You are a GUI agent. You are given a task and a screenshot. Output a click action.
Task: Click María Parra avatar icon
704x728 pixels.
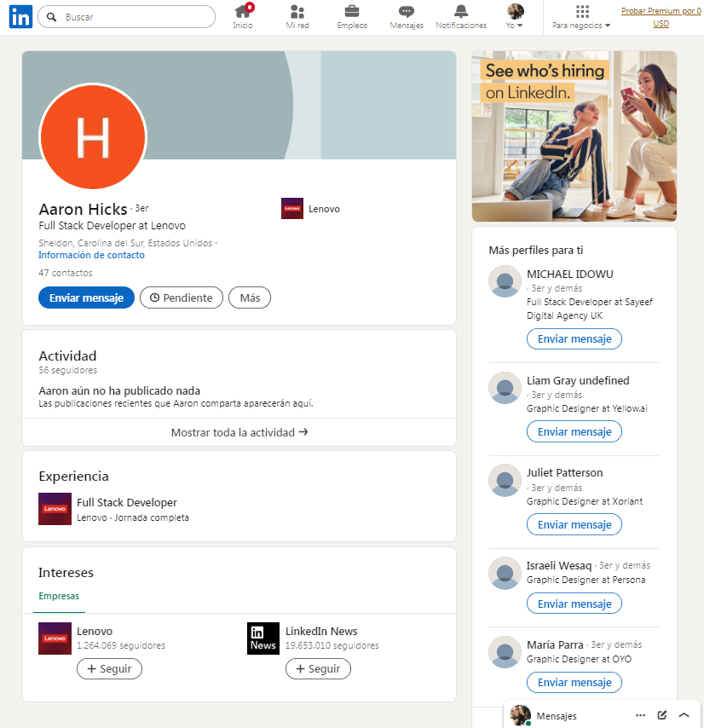[x=505, y=652]
